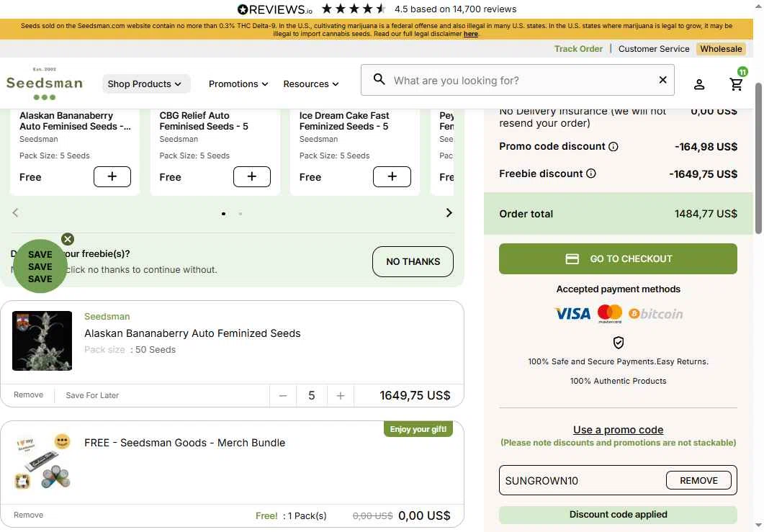The width and height of the screenshot is (764, 532).
Task: Click NO THANKS freebie button
Action: pyautogui.click(x=413, y=261)
